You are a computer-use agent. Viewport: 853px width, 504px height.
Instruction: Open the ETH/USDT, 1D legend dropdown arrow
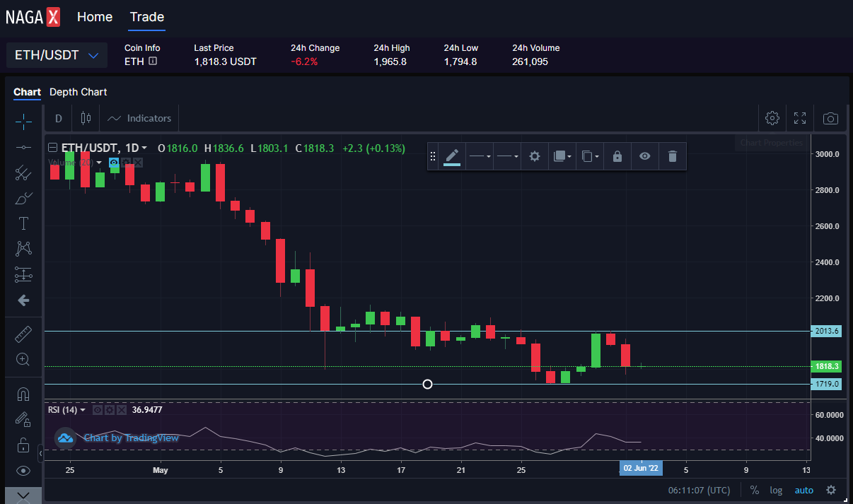tap(144, 148)
